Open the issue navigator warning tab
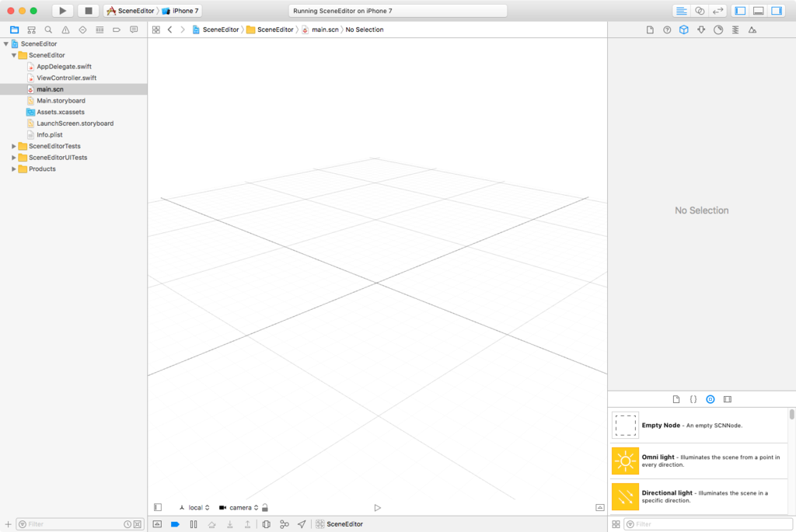 click(x=65, y=30)
